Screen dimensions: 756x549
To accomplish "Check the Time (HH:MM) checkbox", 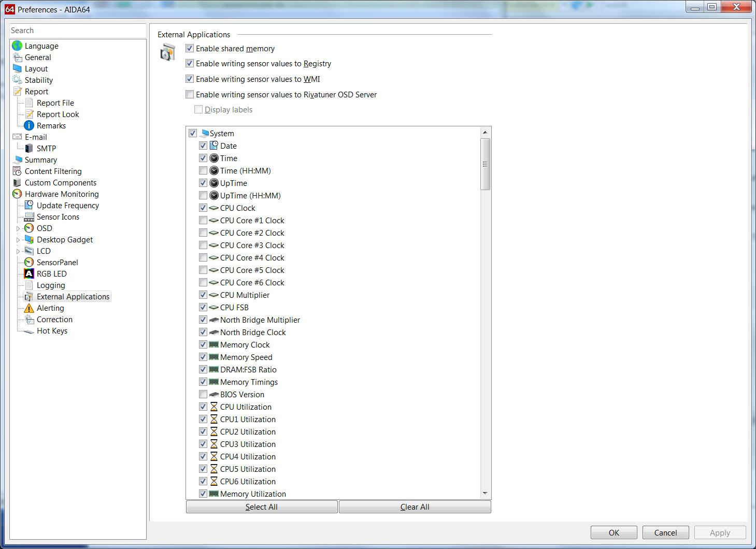I will tap(203, 170).
